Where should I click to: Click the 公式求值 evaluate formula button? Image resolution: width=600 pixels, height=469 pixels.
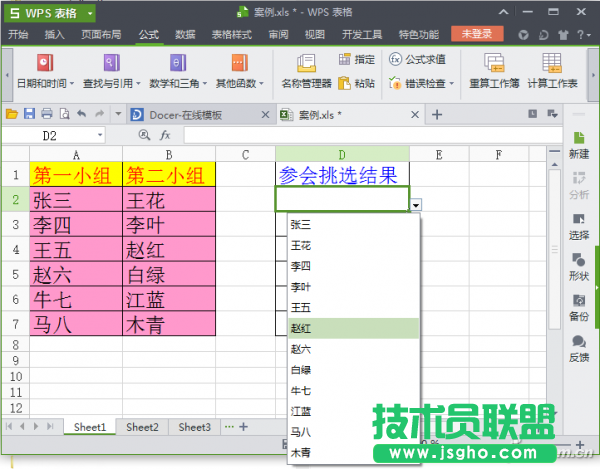point(417,59)
